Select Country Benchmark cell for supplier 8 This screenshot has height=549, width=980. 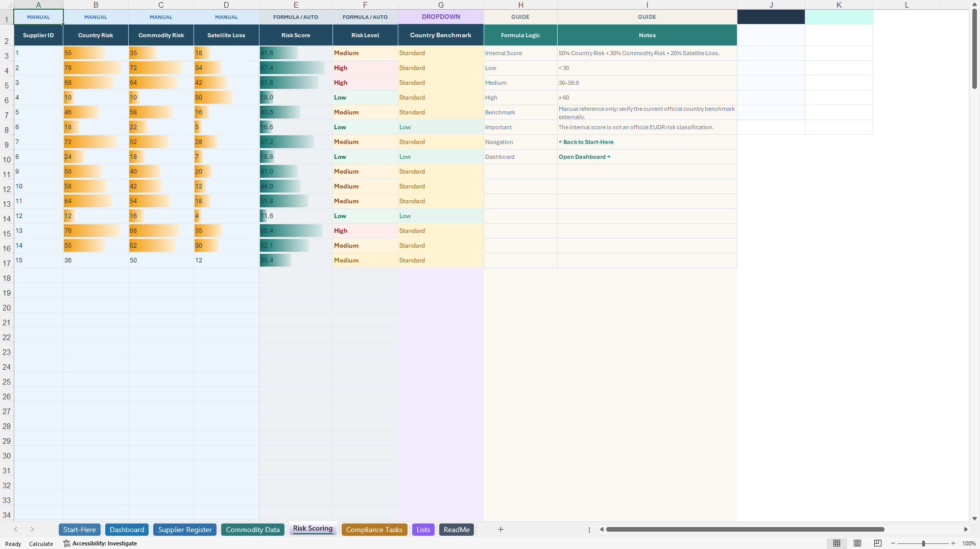[441, 157]
